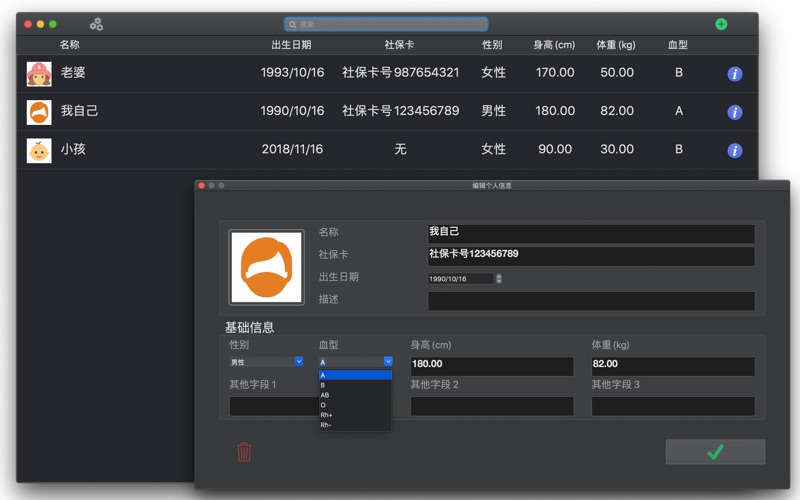Open the 性别 gender dropdown

click(266, 362)
